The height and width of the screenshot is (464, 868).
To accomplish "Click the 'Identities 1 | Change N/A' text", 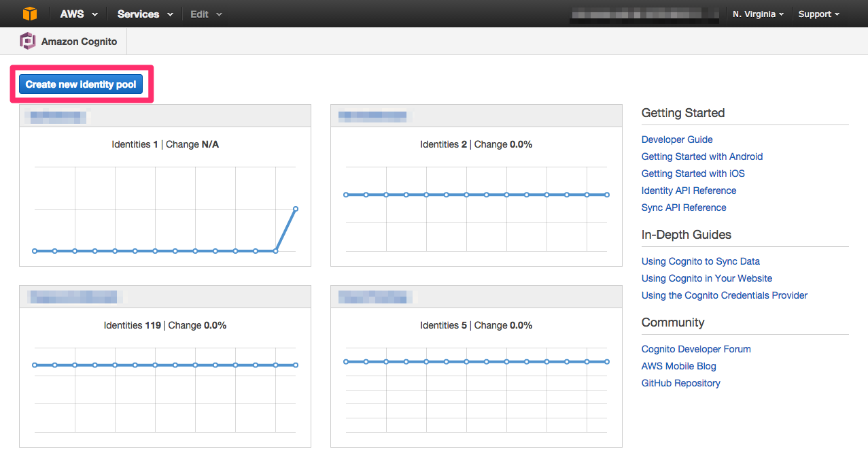I will pos(165,144).
